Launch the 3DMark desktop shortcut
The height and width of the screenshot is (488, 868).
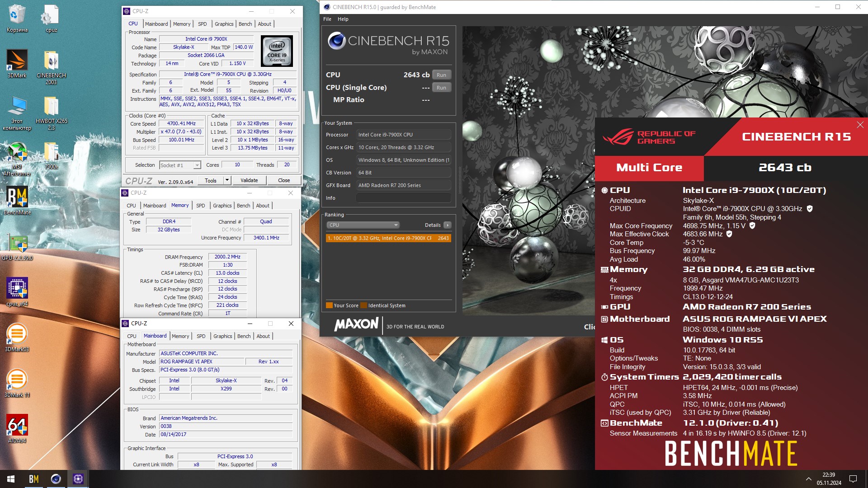tap(17, 63)
